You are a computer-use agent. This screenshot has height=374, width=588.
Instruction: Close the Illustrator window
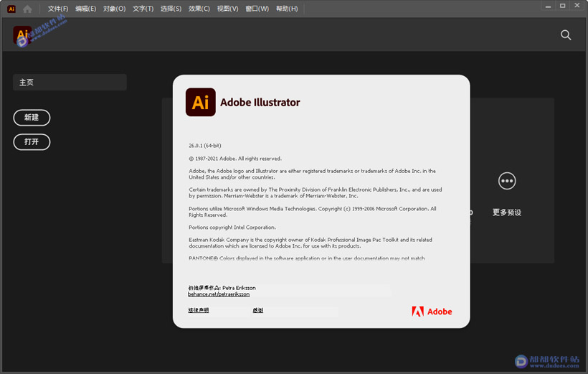click(x=577, y=6)
